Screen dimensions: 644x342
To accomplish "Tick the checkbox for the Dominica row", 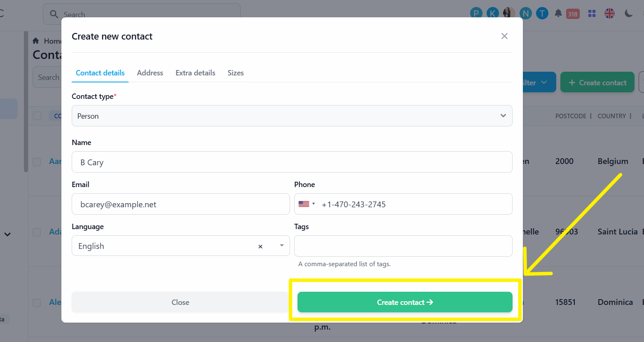I will (37, 302).
